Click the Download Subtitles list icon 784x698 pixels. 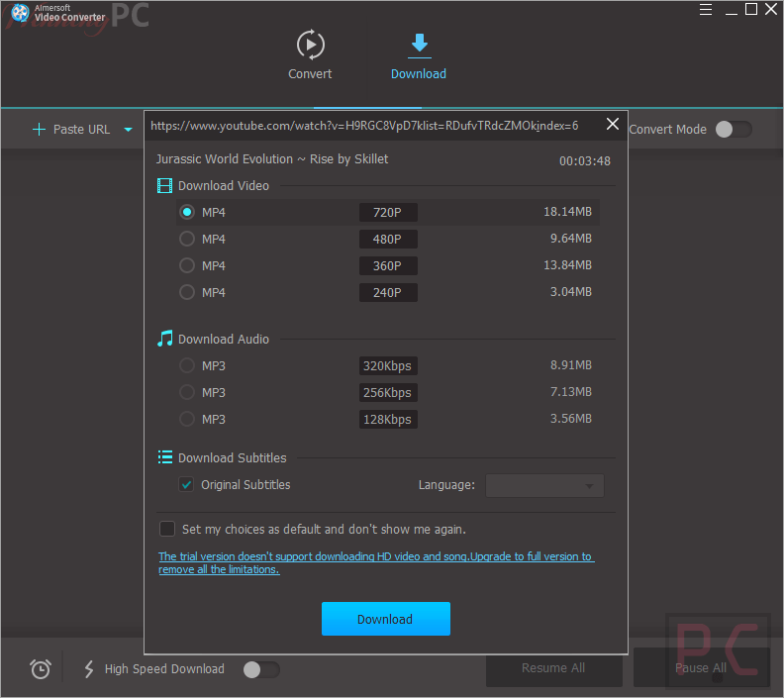pos(165,457)
